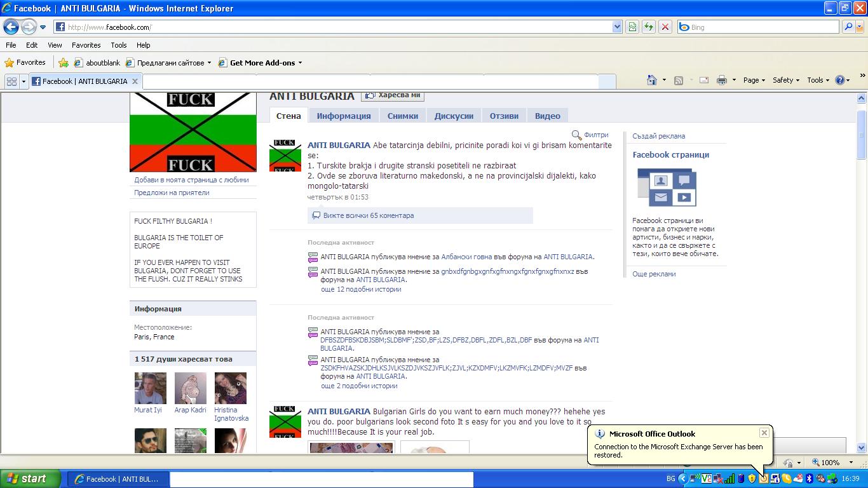Click the yellow security shield tray icon
868x488 pixels.
coord(752,478)
